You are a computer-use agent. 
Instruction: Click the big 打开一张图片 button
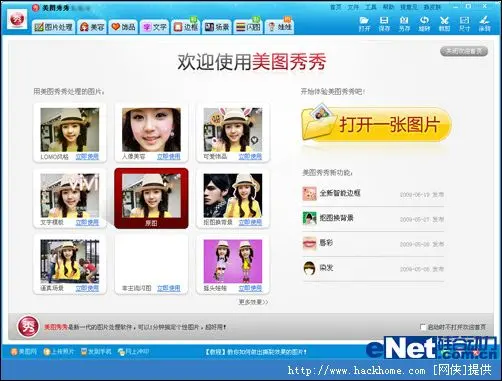(x=376, y=124)
